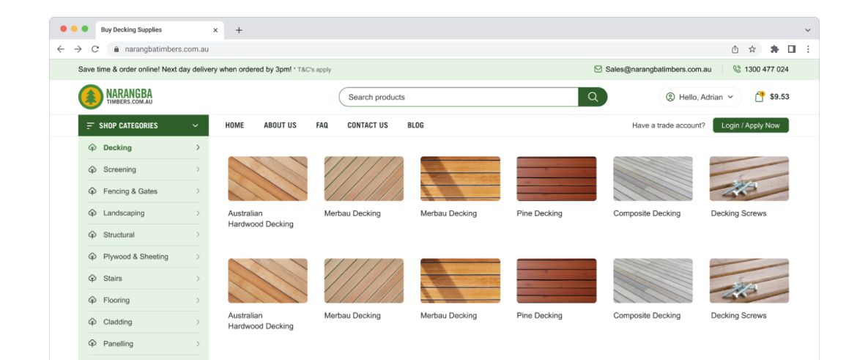Click the share page icon in address bar

coord(735,49)
